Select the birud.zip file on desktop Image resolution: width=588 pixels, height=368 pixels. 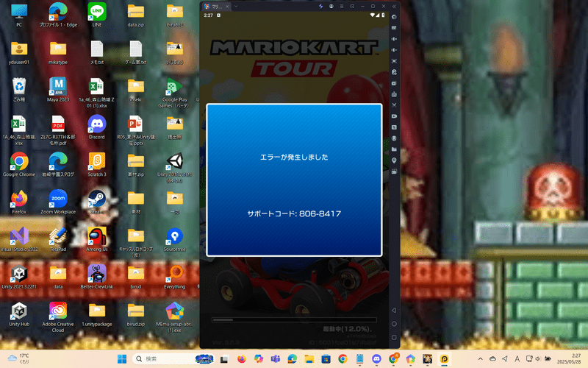point(136,315)
